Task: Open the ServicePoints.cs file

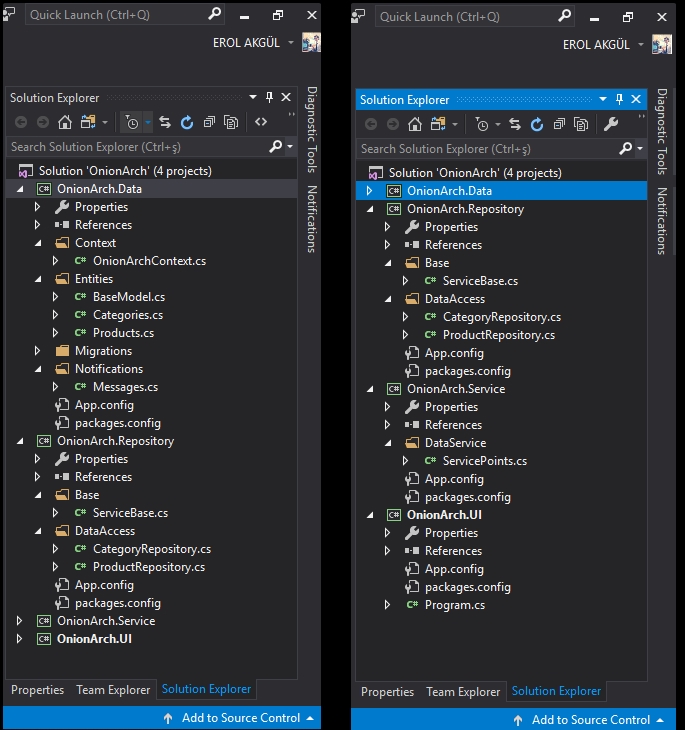Action: click(x=484, y=461)
